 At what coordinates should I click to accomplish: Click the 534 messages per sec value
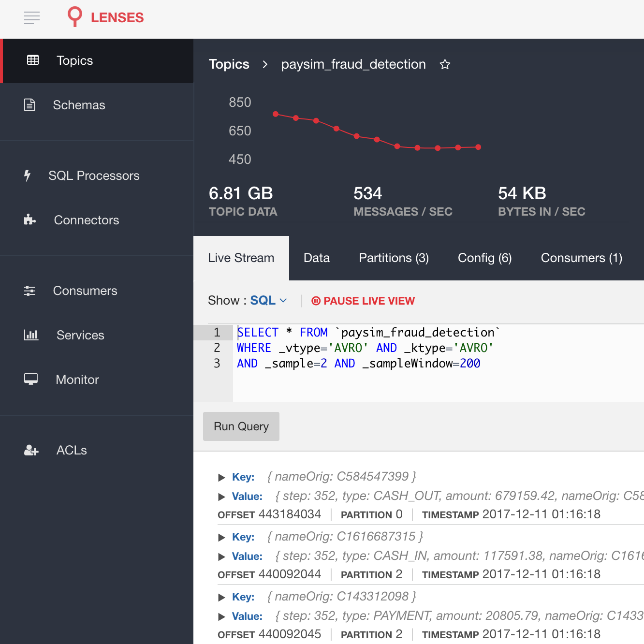368,193
